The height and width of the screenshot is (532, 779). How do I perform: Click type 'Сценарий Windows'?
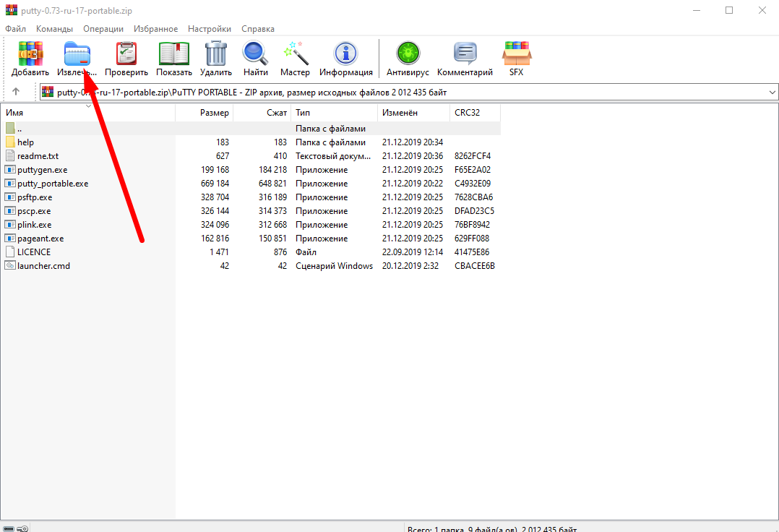tap(335, 266)
